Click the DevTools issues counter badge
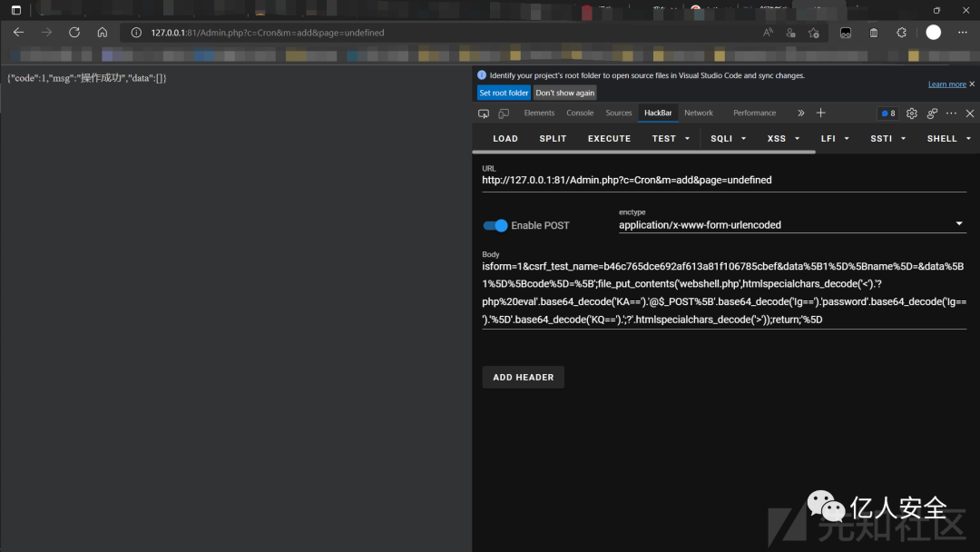980x552 pixels. [887, 113]
